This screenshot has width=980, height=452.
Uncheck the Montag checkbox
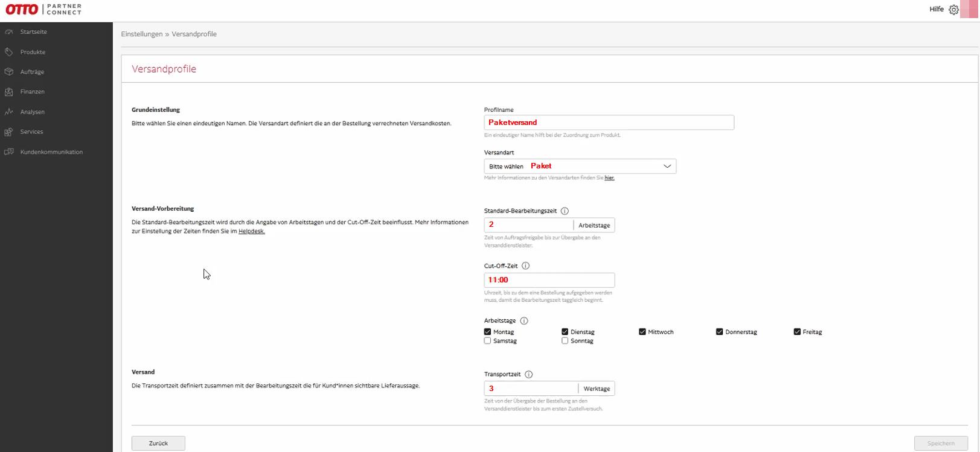click(487, 332)
